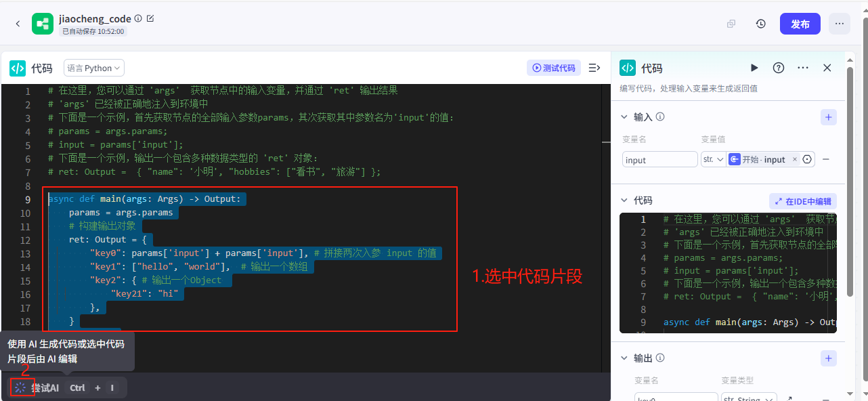Image resolution: width=868 pixels, height=401 pixels.
Task: Click the info icon beside 输入
Action: (x=660, y=117)
